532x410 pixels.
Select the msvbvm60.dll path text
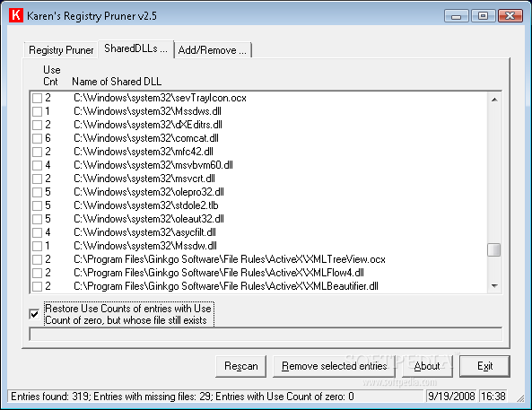click(x=153, y=165)
